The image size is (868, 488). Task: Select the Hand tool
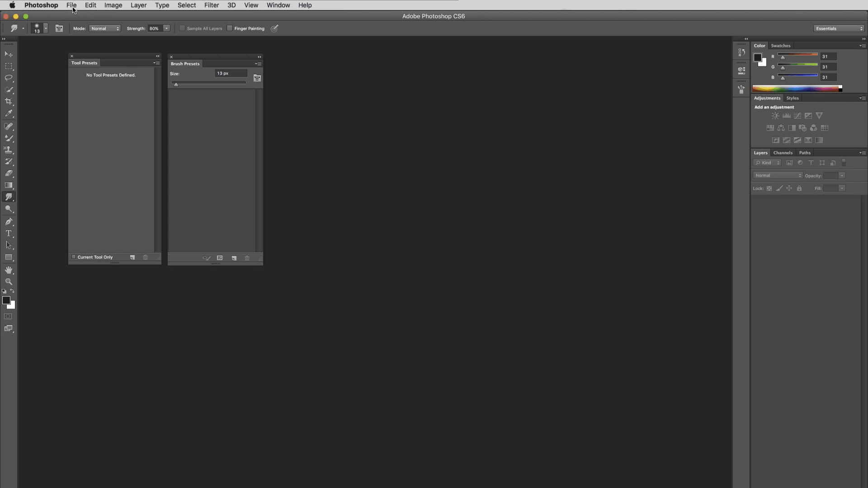(9, 270)
